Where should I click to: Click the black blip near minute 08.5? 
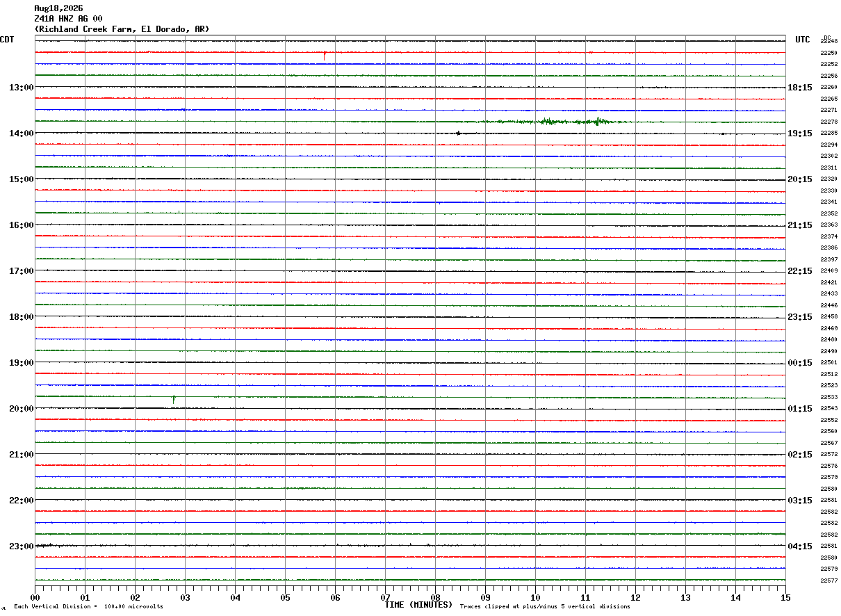click(458, 133)
